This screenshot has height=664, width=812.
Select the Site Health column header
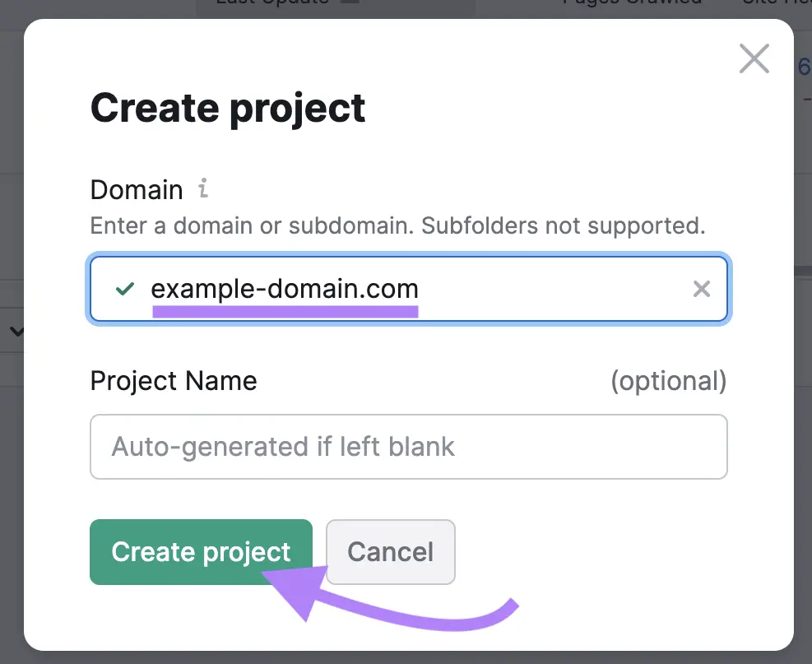(x=774, y=3)
